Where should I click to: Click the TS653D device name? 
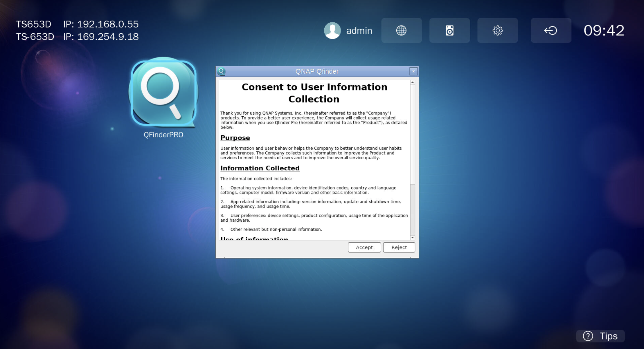pyautogui.click(x=34, y=24)
